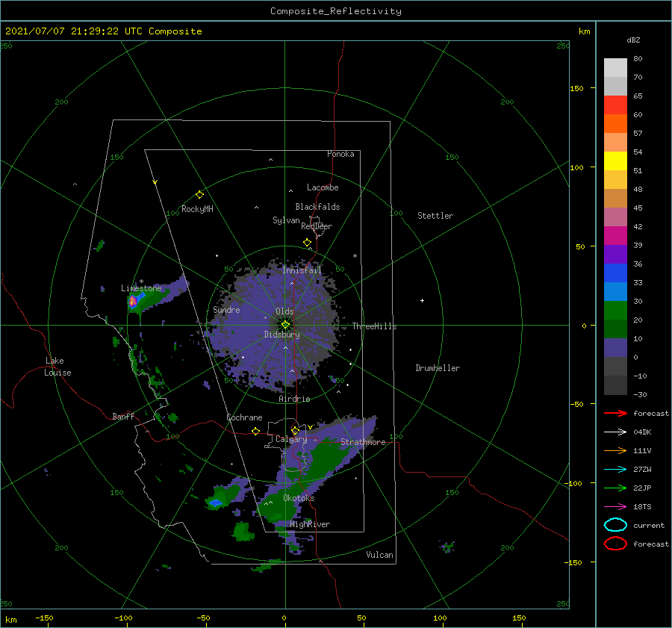Select the orange 111V arrow icon

point(615,450)
